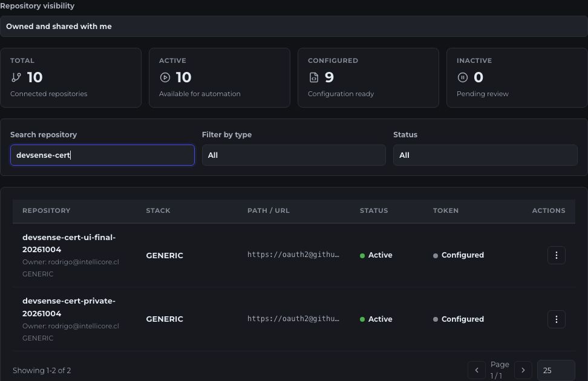The image size is (588, 381).
Task: Select repository name devsense-cert-ui-final-20261004
Action: [x=69, y=243]
